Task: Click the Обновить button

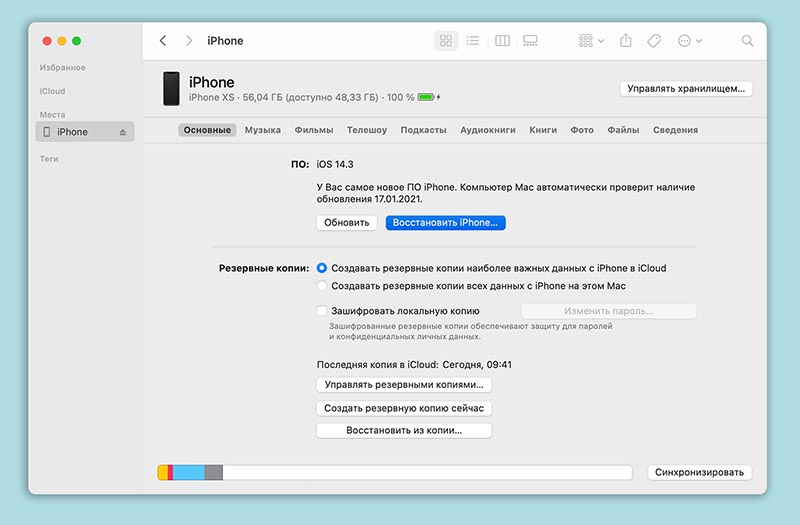Action: 346,223
